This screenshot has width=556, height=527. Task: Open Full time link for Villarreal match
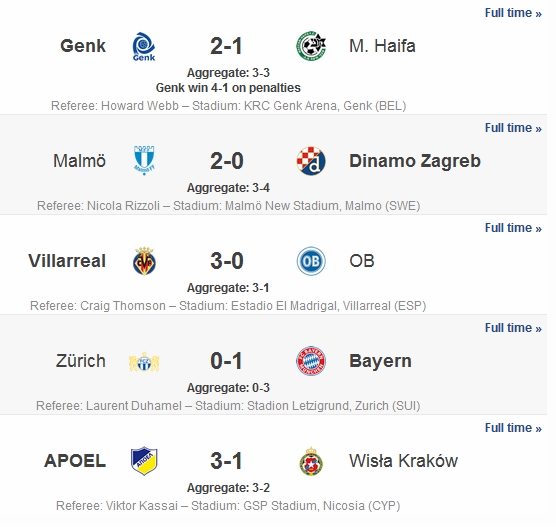click(513, 228)
